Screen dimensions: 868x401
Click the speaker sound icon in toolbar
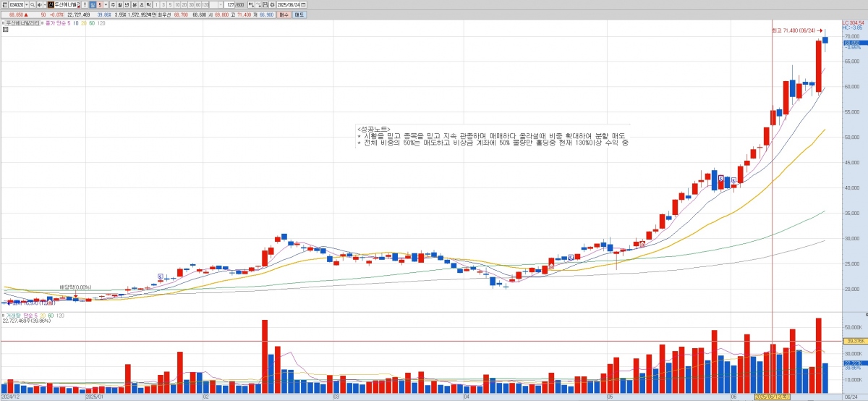pyautogui.click(x=41, y=4)
